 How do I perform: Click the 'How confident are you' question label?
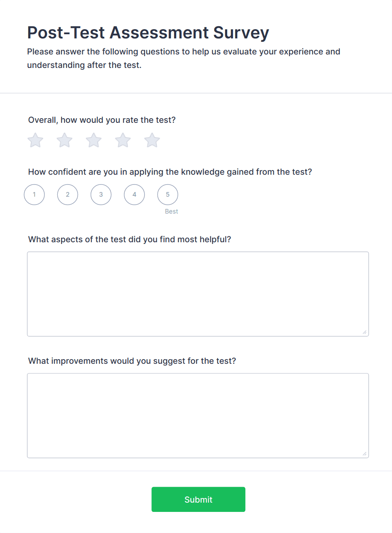(x=170, y=172)
